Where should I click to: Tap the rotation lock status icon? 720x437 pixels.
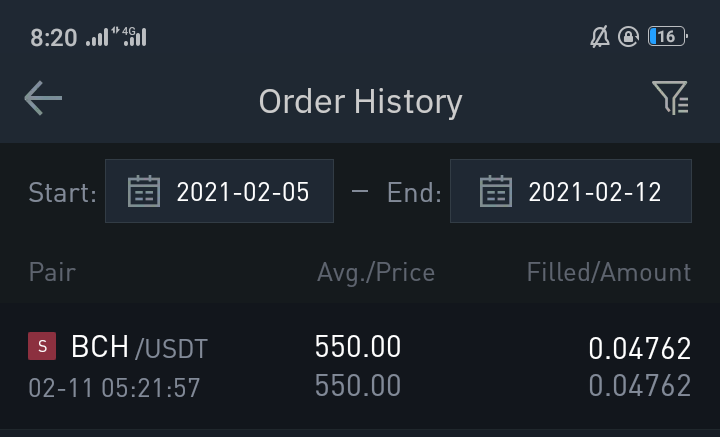[x=628, y=37]
